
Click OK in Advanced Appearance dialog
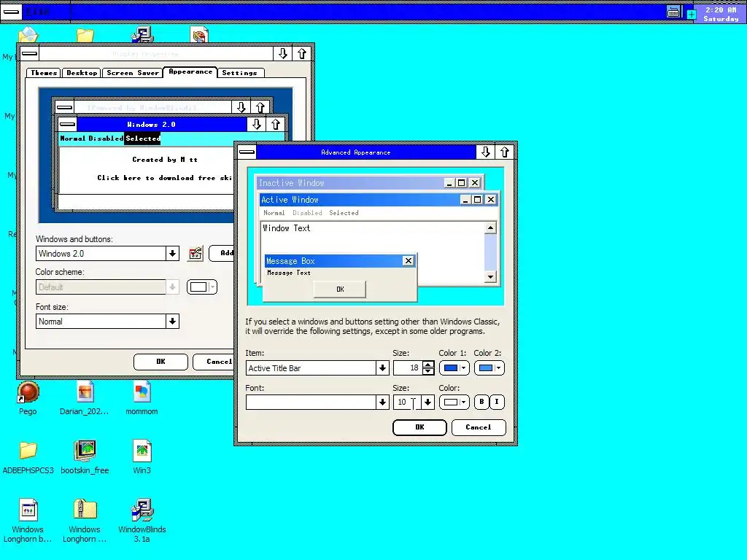[419, 427]
